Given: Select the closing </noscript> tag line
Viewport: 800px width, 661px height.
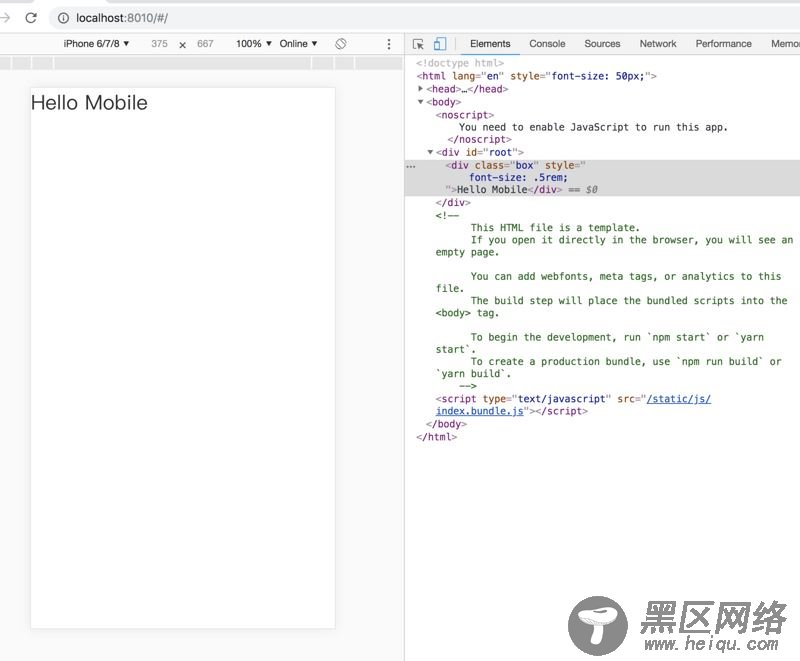Looking at the screenshot, I should point(479,139).
